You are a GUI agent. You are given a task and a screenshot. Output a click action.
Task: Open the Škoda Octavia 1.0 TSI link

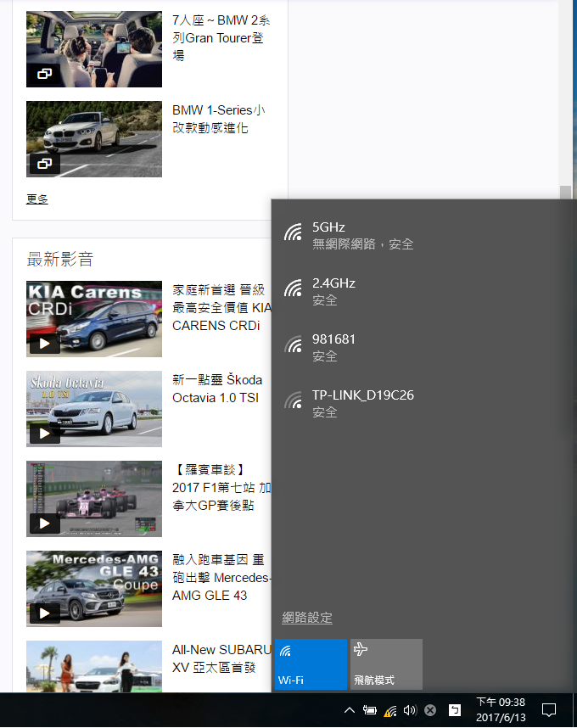pyautogui.click(x=216, y=389)
